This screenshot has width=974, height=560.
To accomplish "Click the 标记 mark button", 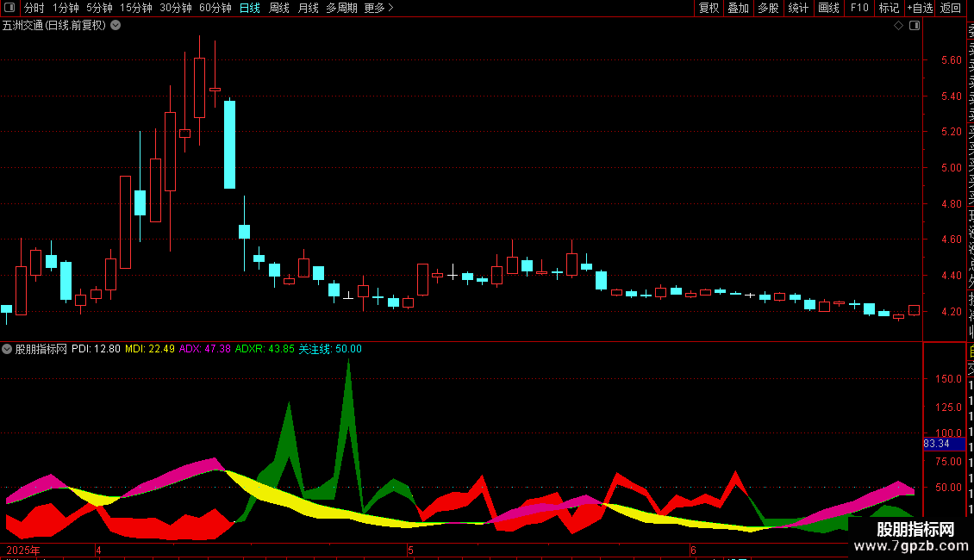I will (889, 8).
